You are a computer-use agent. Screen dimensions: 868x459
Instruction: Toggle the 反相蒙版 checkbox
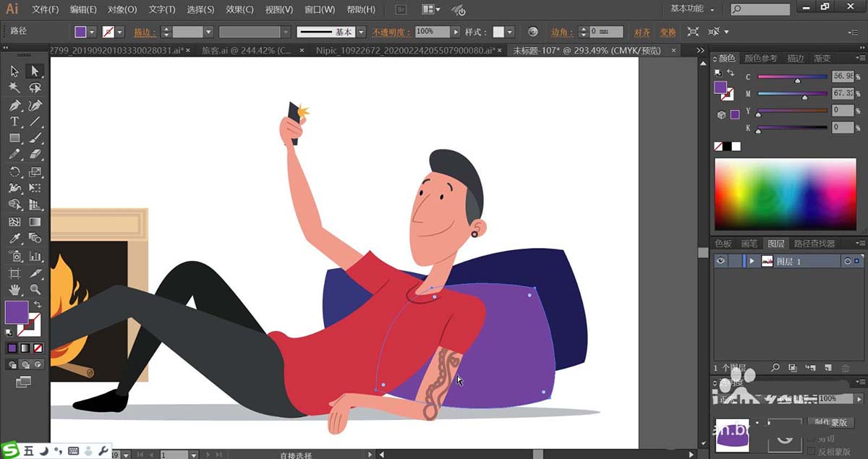tap(809, 451)
